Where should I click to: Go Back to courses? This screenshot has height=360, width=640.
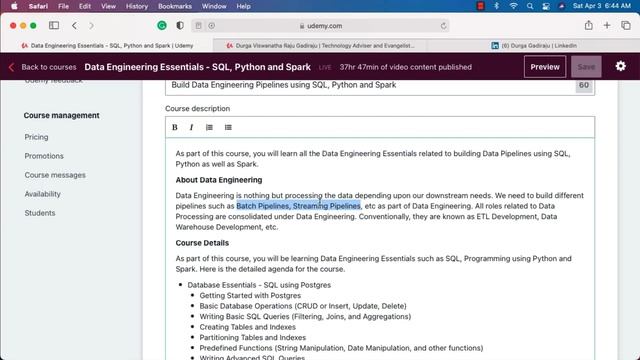click(x=49, y=67)
